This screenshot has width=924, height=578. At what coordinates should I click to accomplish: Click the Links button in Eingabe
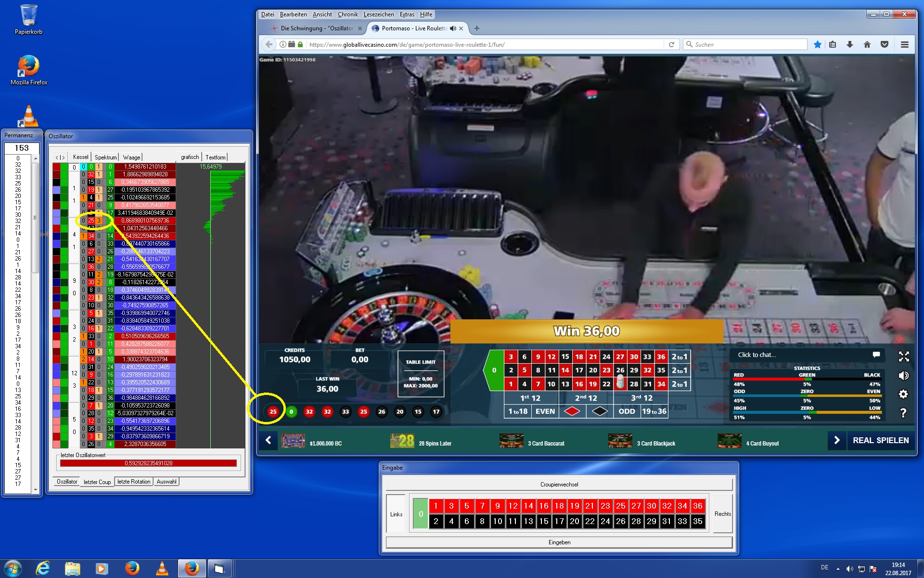point(396,514)
